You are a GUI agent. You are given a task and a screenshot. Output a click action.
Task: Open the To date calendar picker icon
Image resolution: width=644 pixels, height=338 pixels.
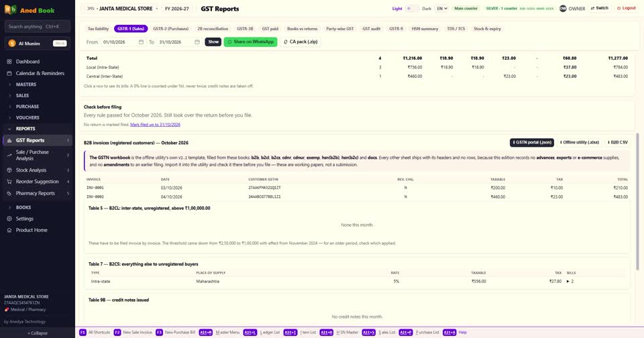point(197,42)
